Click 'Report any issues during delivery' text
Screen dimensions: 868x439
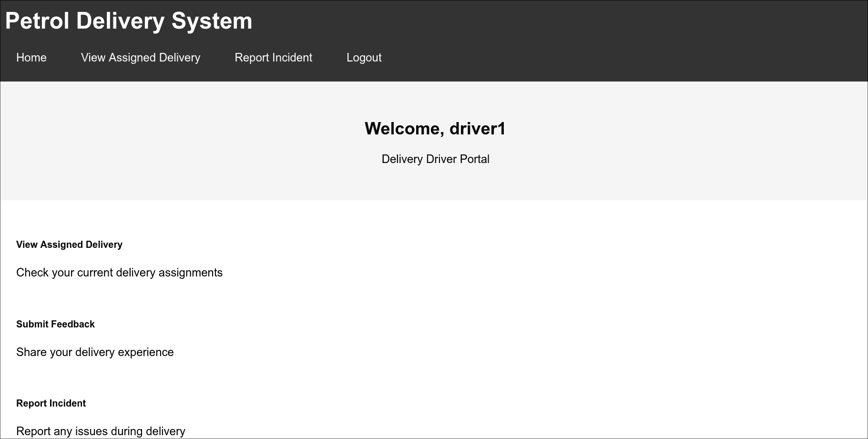tap(101, 430)
